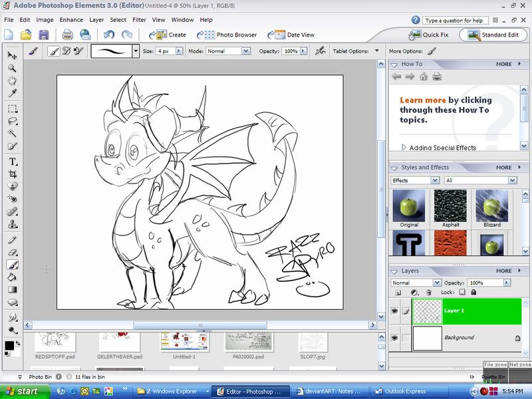Open the Effects category dropdown

(x=415, y=180)
